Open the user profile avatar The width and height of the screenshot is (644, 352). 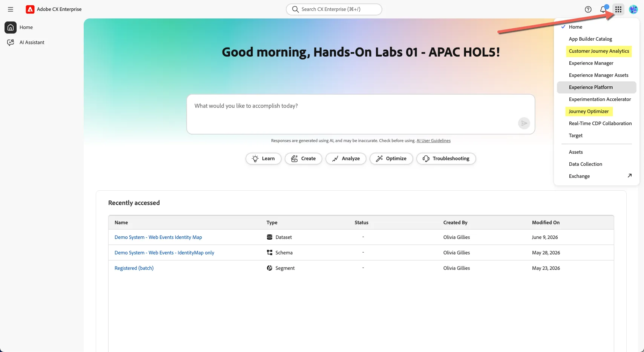coord(633,9)
